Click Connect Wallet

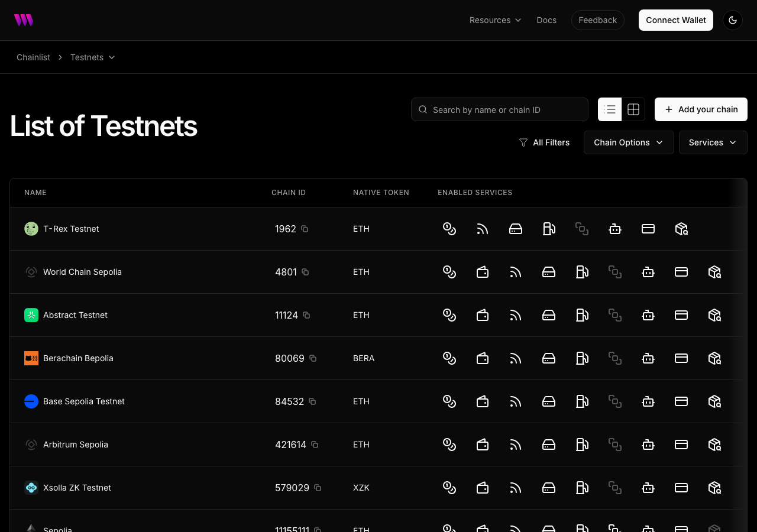point(676,20)
